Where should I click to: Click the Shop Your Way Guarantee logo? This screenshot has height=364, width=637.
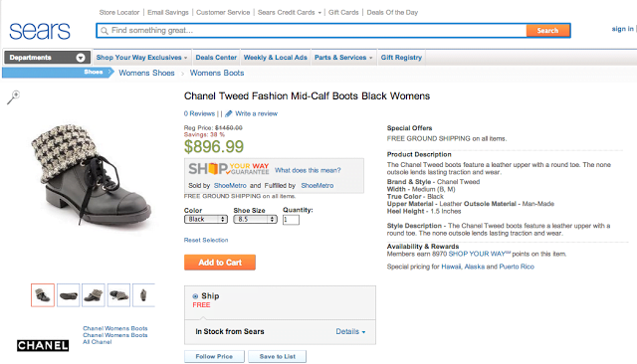(x=229, y=168)
